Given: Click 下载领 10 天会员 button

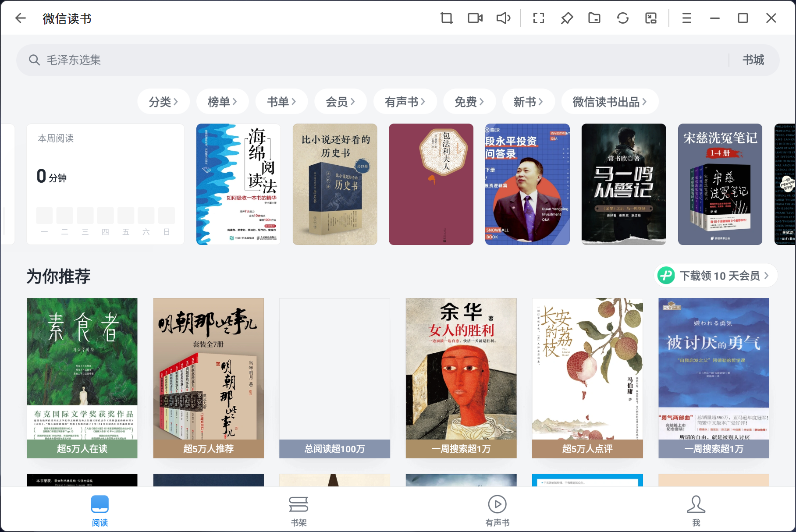Looking at the screenshot, I should [x=716, y=276].
